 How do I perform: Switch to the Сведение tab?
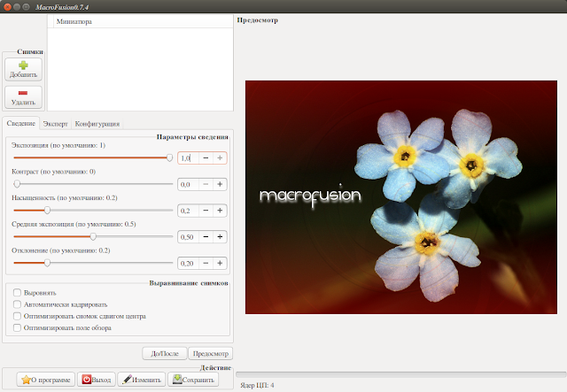click(x=21, y=124)
